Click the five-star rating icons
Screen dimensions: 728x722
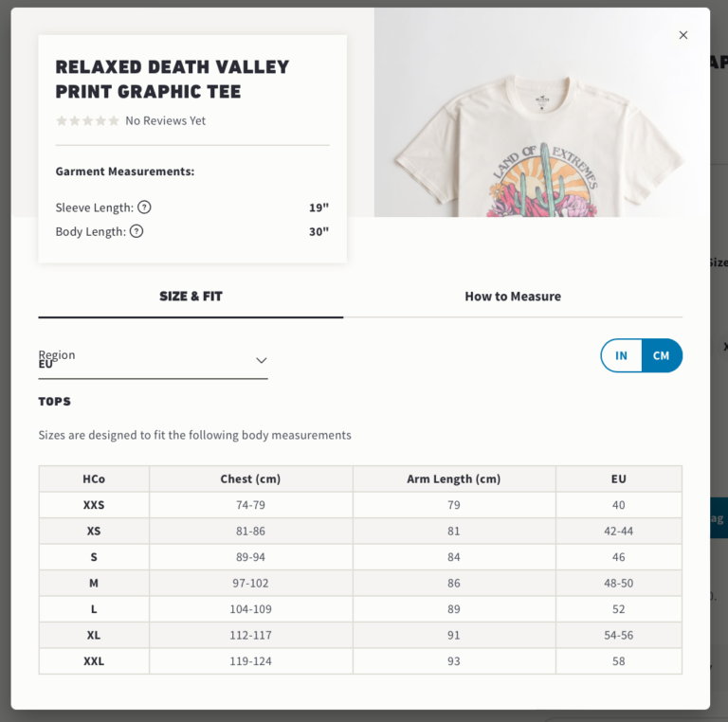click(87, 121)
